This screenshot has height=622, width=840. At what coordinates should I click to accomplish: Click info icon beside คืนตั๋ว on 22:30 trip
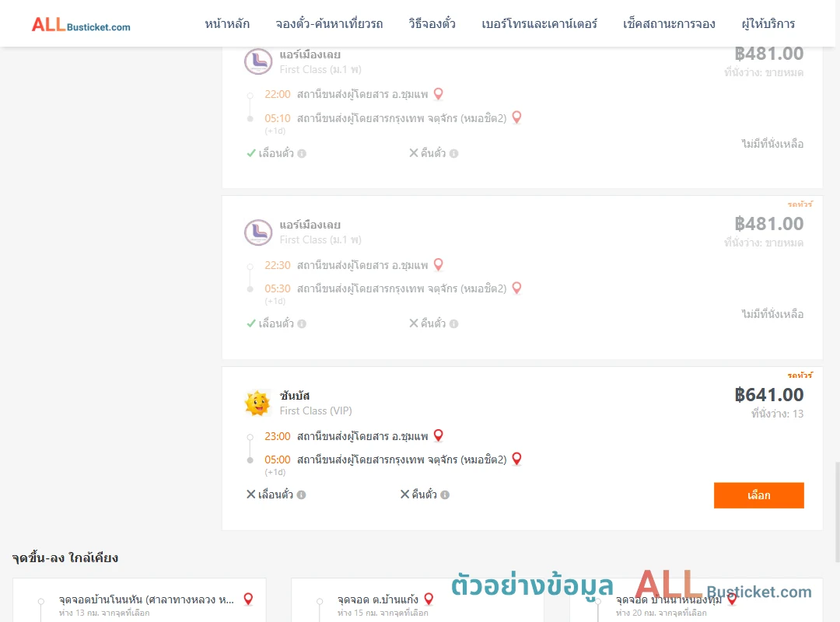coord(453,323)
